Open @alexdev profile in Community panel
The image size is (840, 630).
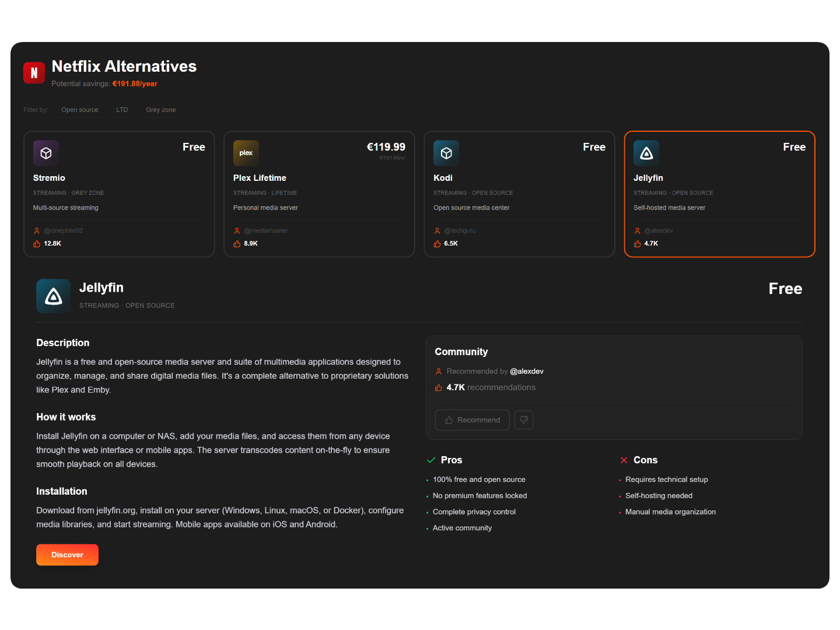coord(526,372)
